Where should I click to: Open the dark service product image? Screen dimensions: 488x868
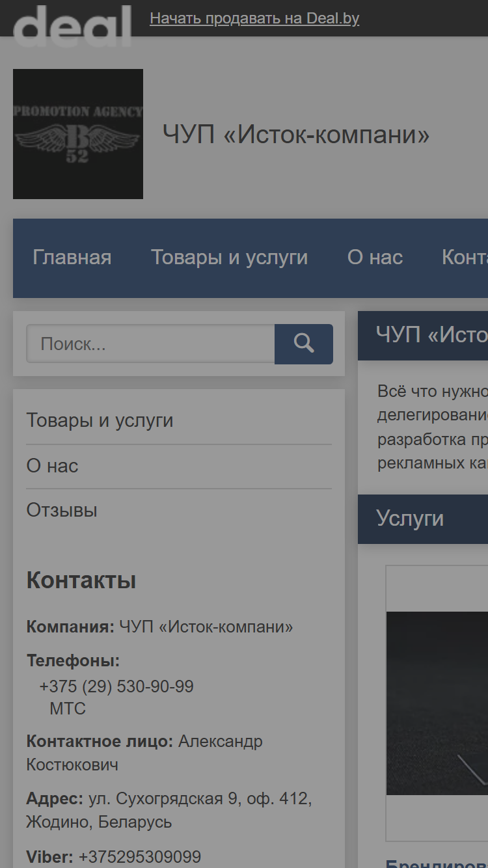(437, 703)
